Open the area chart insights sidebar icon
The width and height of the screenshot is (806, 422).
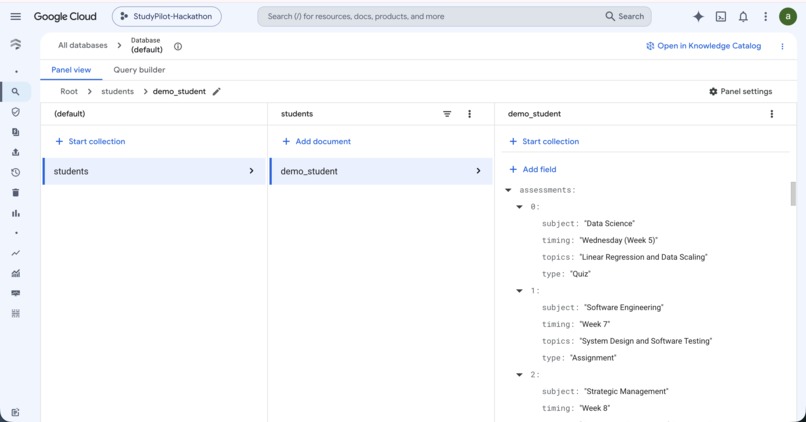(x=16, y=273)
